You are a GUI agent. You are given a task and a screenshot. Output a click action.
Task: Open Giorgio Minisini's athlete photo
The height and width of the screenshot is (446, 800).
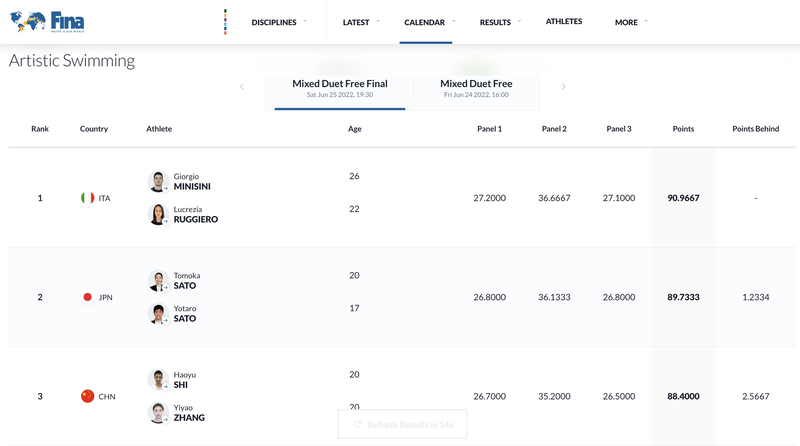tap(158, 181)
